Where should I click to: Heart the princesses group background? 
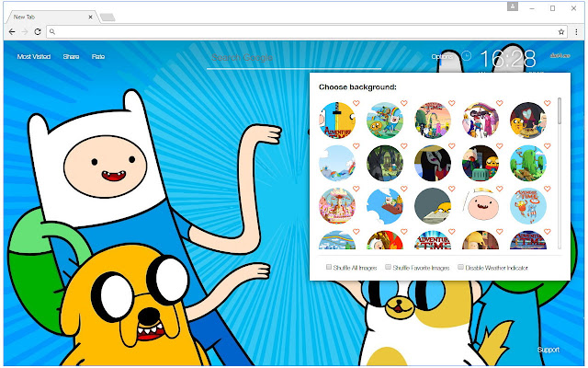coord(500,103)
